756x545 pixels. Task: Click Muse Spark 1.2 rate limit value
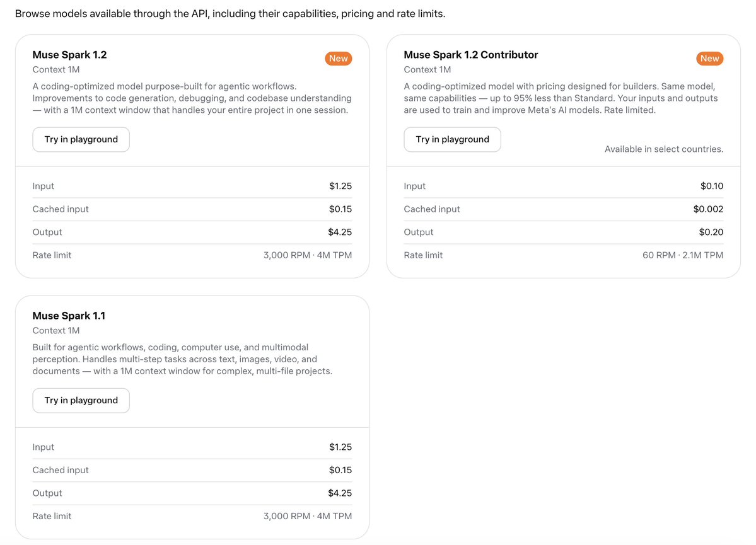point(308,255)
